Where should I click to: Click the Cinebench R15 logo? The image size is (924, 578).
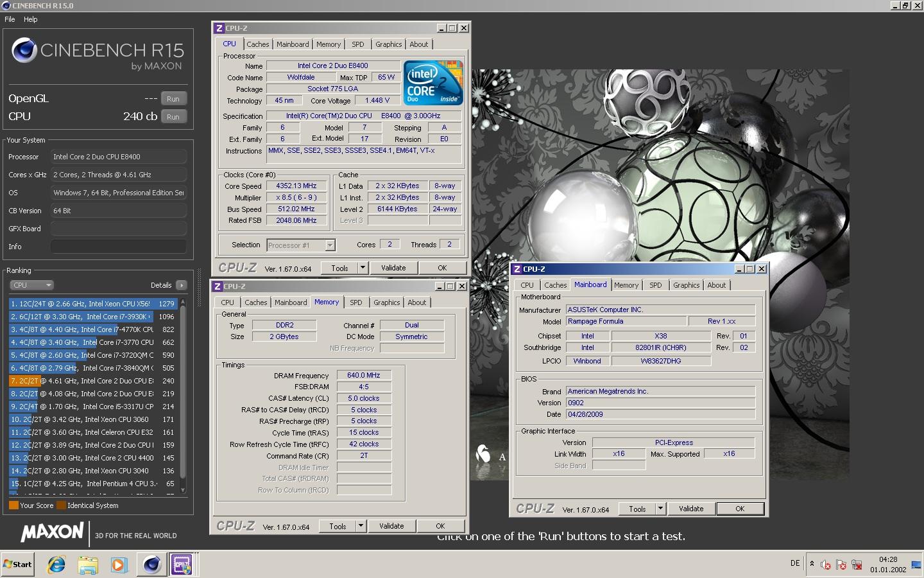pos(98,53)
